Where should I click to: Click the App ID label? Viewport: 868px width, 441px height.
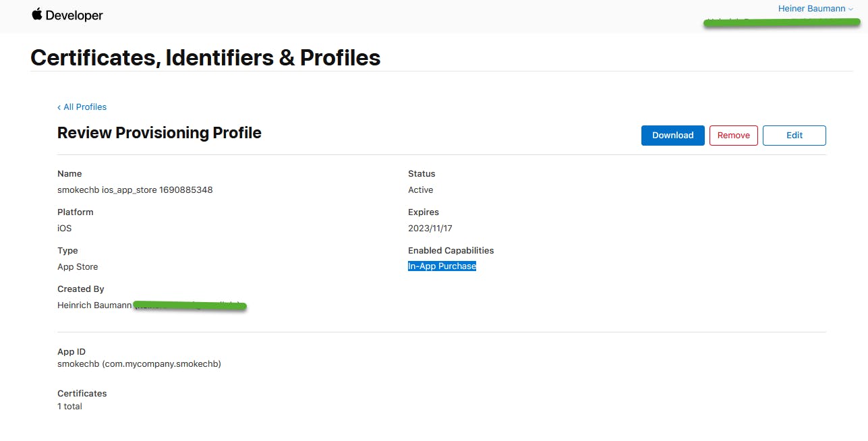tap(71, 352)
